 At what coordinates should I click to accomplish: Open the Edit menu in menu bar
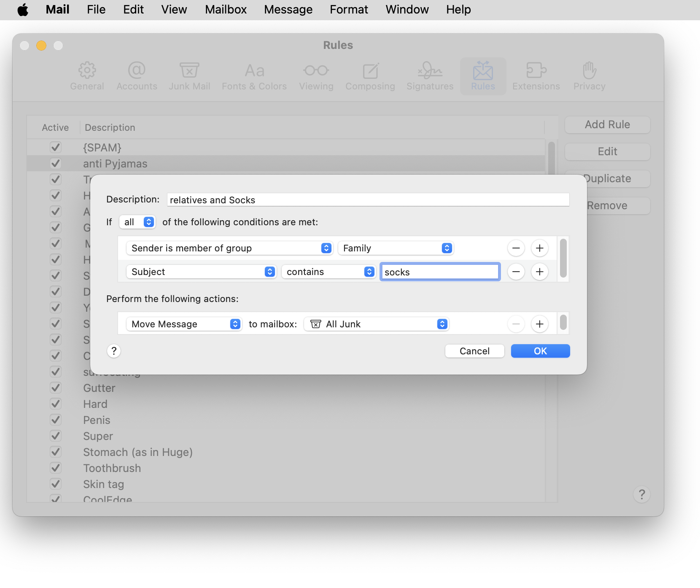133,10
